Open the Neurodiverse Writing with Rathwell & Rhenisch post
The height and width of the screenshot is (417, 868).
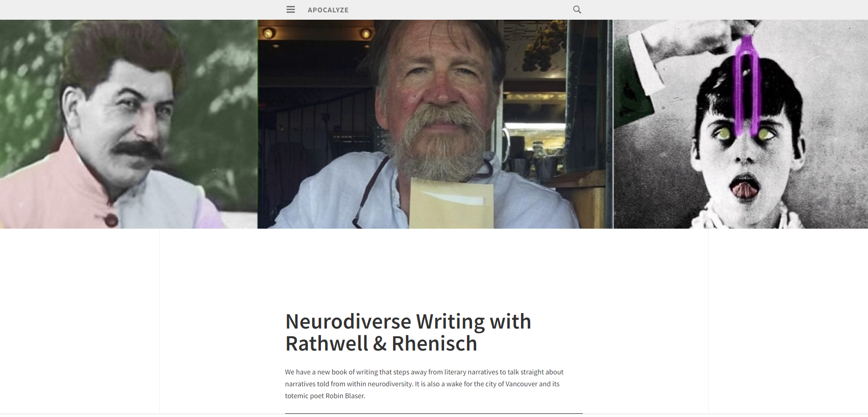coord(408,332)
